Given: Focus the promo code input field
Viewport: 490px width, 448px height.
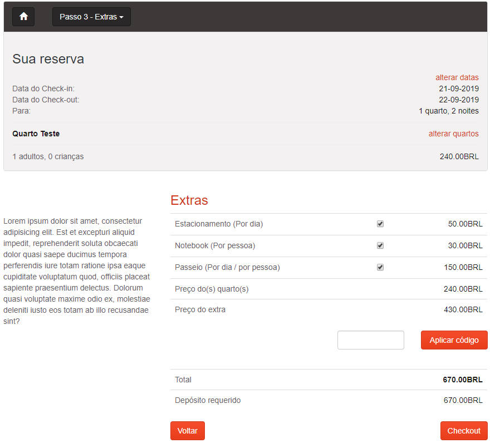Looking at the screenshot, I should coord(370,340).
